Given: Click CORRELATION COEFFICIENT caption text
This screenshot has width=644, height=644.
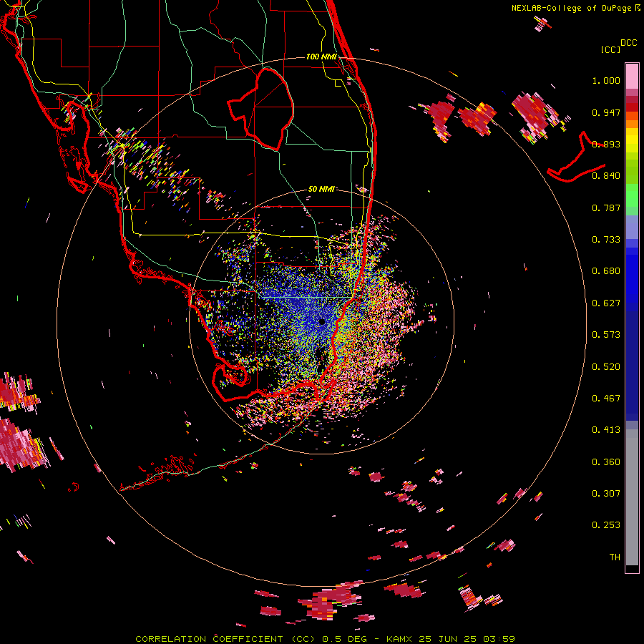Looking at the screenshot, I should coord(209,639).
